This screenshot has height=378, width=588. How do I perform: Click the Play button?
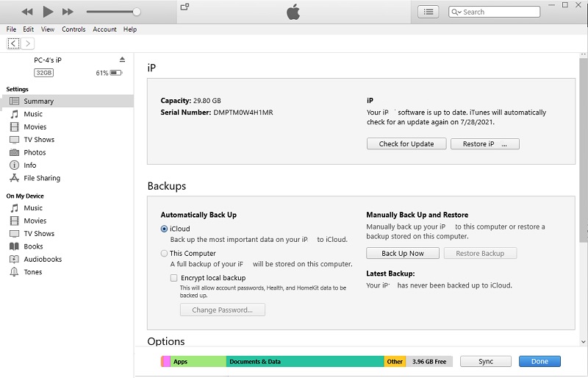[x=48, y=12]
